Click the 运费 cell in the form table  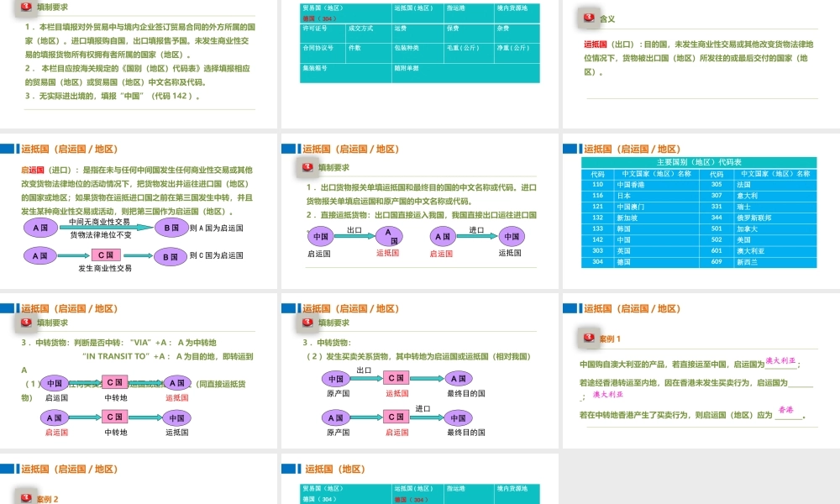point(417,33)
